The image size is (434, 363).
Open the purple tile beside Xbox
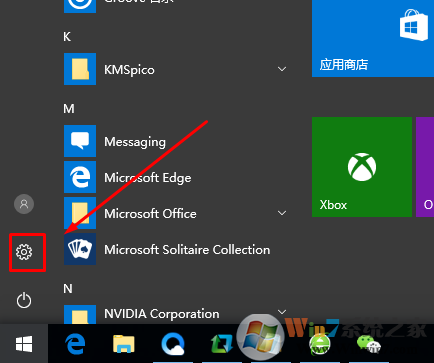(425, 167)
